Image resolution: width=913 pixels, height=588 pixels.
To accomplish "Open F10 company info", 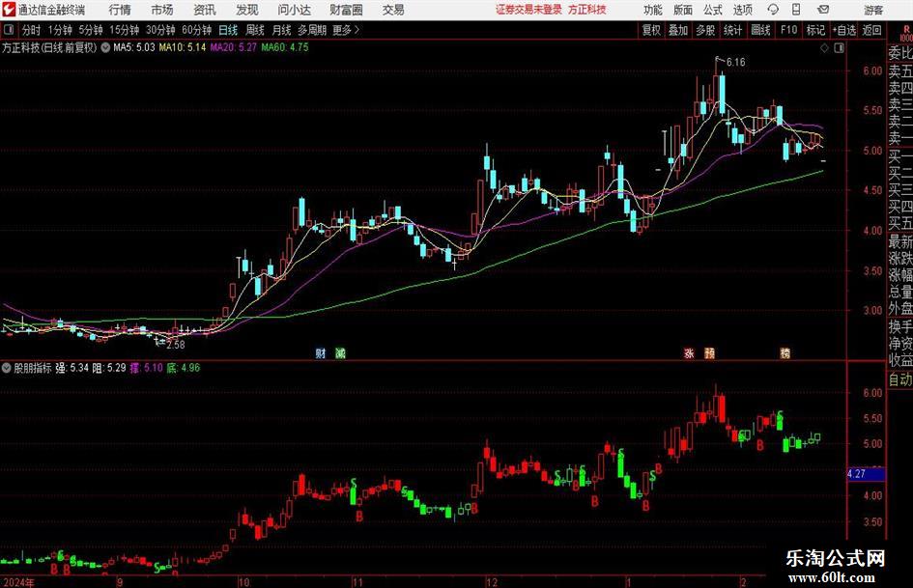I will pyautogui.click(x=788, y=30).
